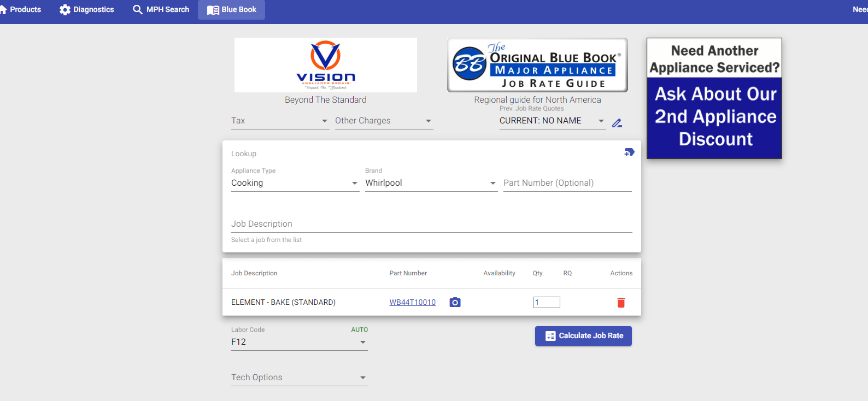Click the Lookup panel add arrow icon
The height and width of the screenshot is (401, 868).
tap(629, 152)
